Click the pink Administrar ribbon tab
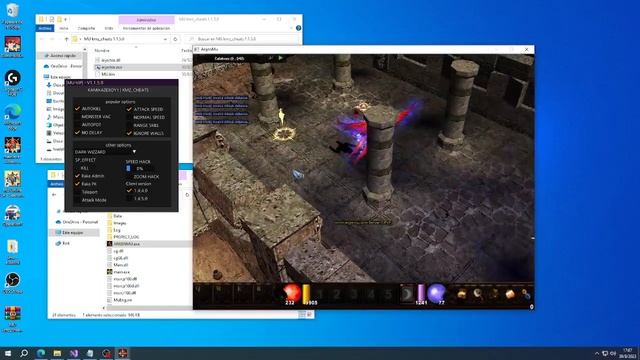The width and height of the screenshot is (640, 360). tap(146, 20)
